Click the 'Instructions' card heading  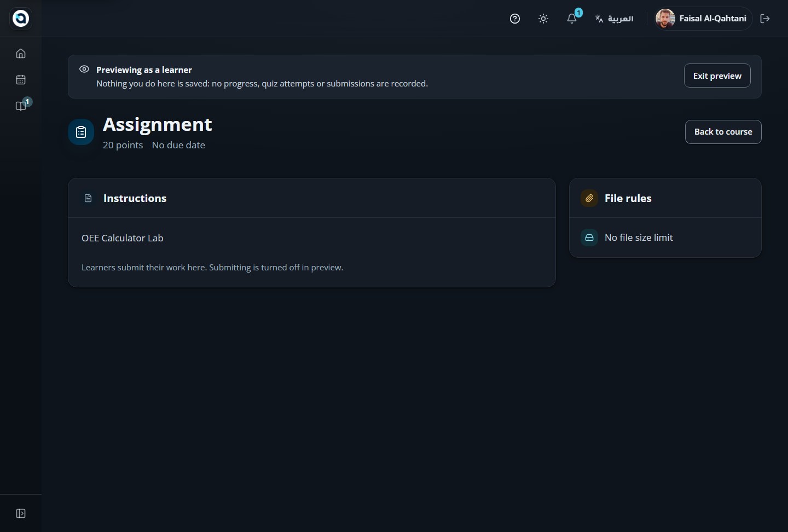(x=135, y=198)
